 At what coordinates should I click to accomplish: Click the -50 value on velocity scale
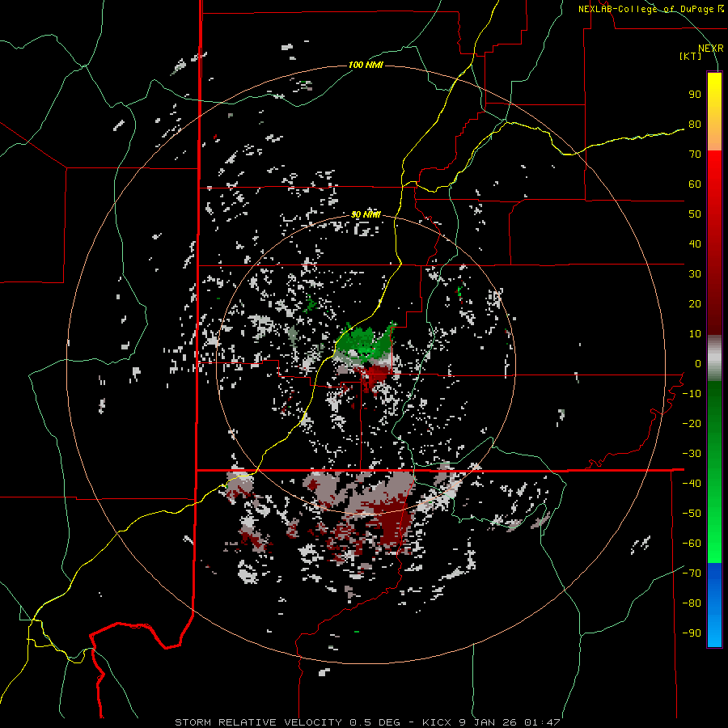point(692,514)
